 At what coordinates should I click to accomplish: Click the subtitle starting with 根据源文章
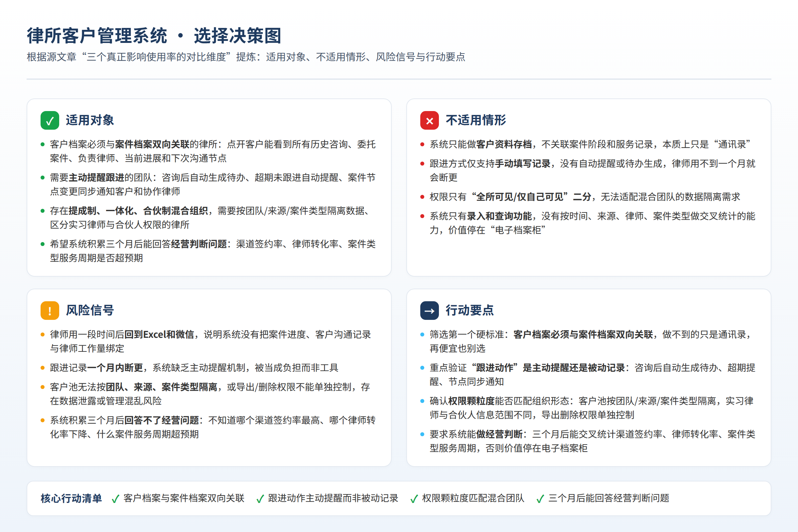[246, 57]
